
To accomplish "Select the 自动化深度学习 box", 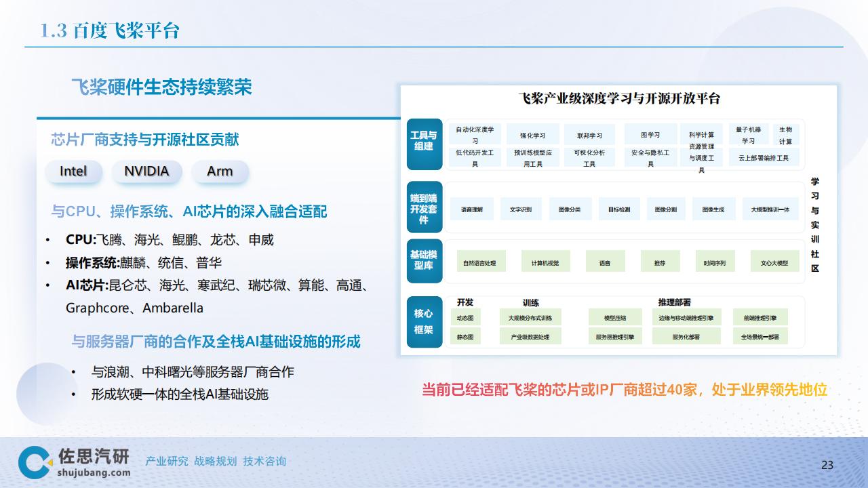I will (475, 134).
